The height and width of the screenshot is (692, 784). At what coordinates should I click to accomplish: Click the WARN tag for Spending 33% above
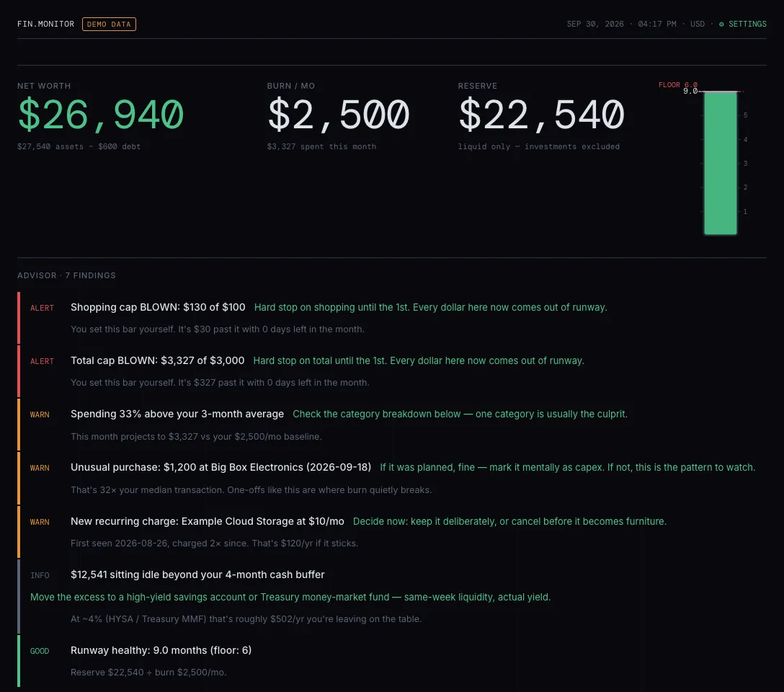pyautogui.click(x=40, y=415)
